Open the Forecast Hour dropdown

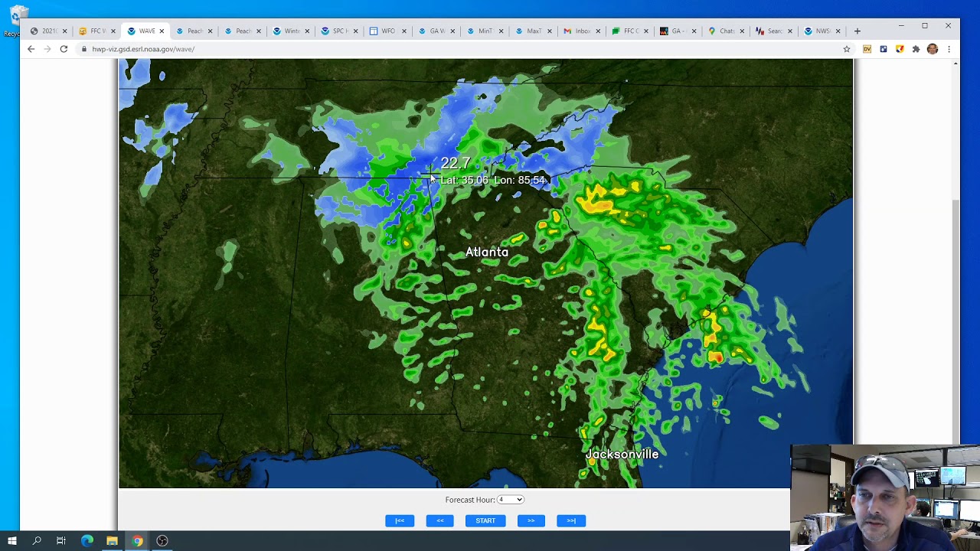[x=510, y=500]
